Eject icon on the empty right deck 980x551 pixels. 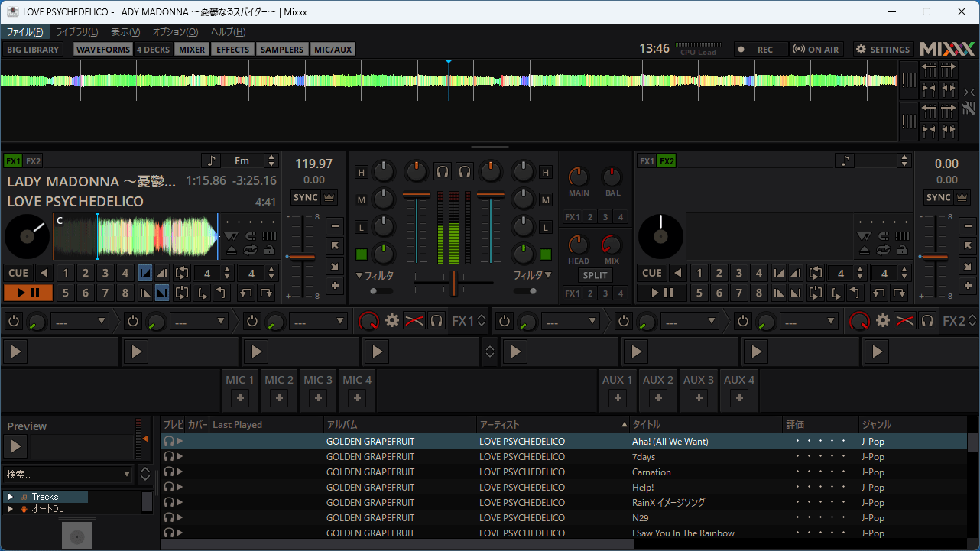(x=864, y=250)
